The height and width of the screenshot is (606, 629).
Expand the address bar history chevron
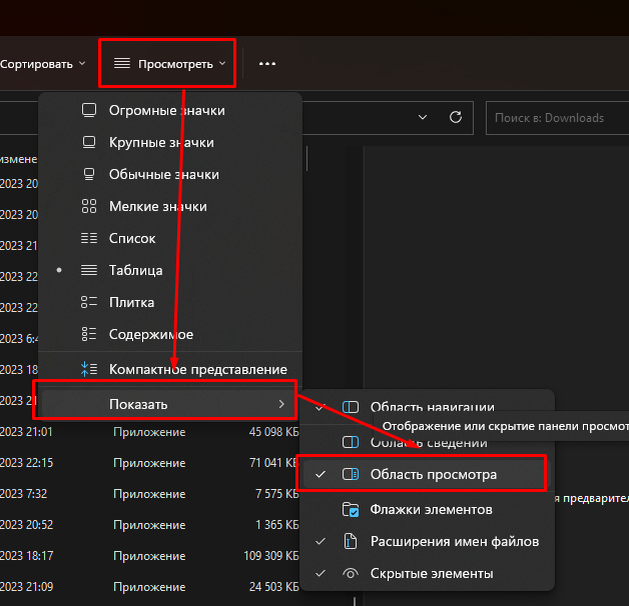(422, 117)
